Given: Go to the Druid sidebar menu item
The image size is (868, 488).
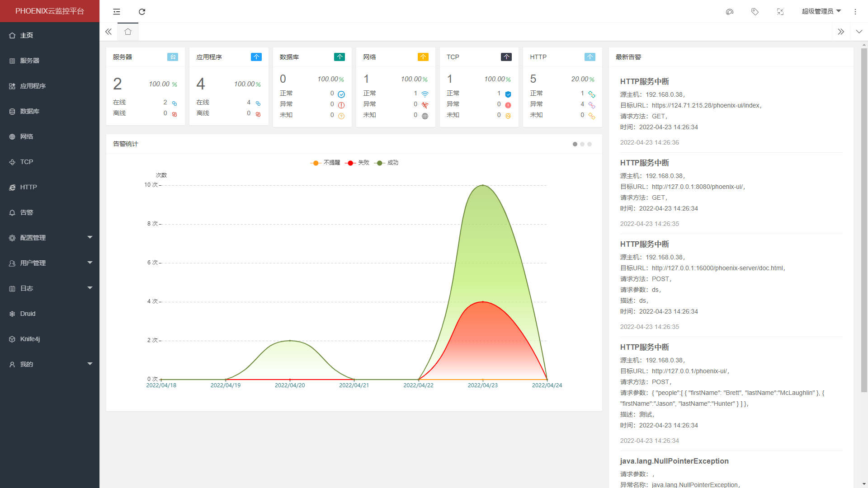Looking at the screenshot, I should click(x=28, y=314).
